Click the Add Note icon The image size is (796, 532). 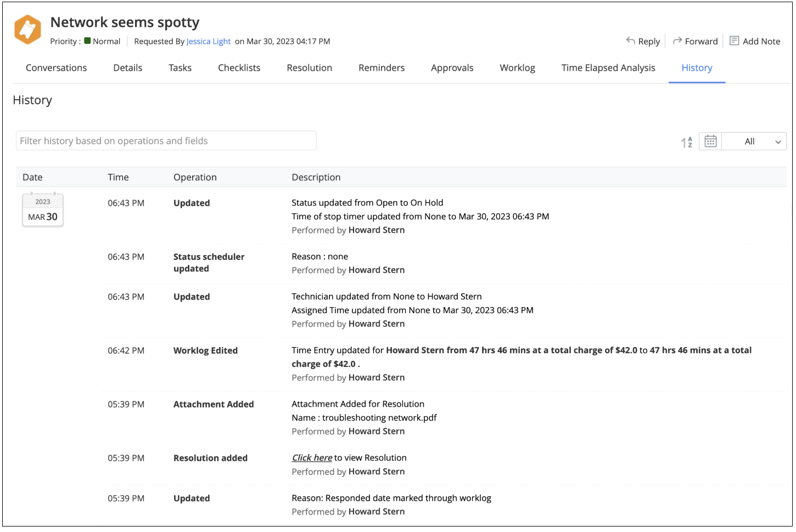click(734, 41)
